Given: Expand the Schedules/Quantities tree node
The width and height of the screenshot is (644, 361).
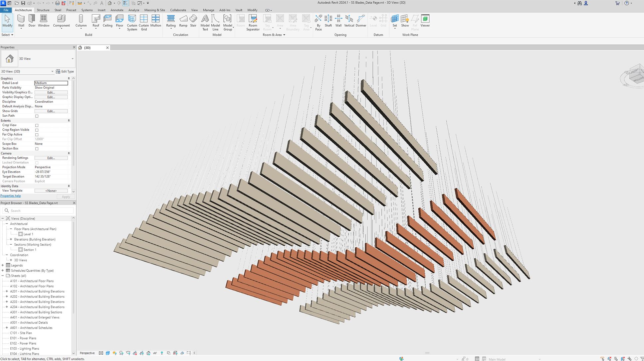Looking at the screenshot, I should (x=3, y=271).
